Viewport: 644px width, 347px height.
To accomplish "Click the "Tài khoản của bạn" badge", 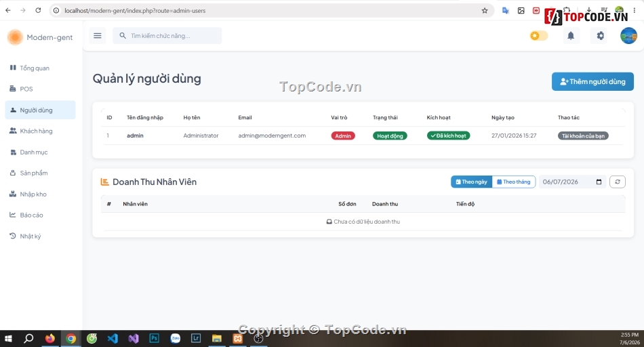I will (583, 136).
